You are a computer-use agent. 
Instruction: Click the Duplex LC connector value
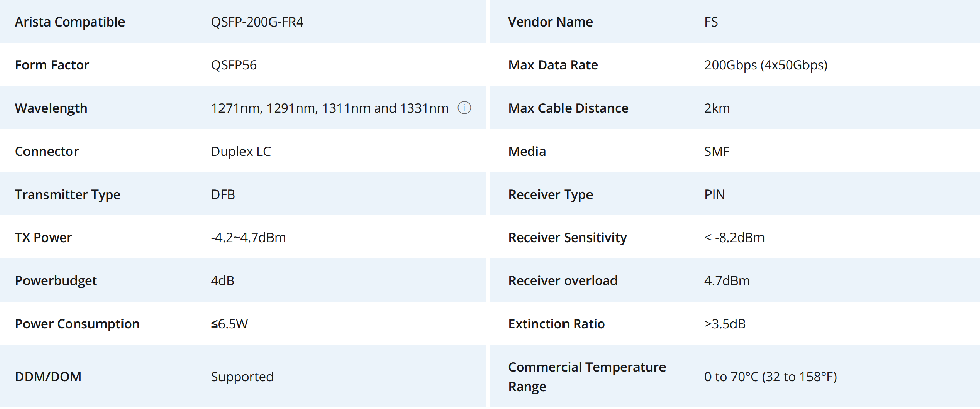pyautogui.click(x=241, y=152)
